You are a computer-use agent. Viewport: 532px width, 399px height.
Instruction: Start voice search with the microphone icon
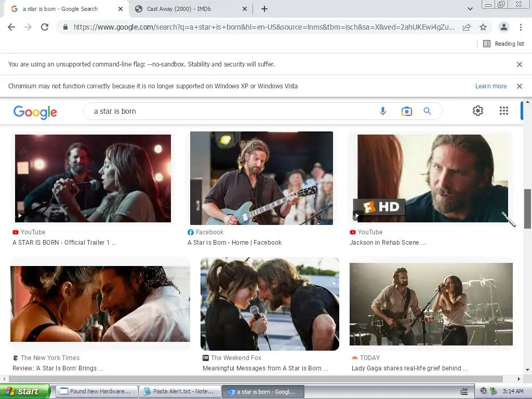click(383, 111)
